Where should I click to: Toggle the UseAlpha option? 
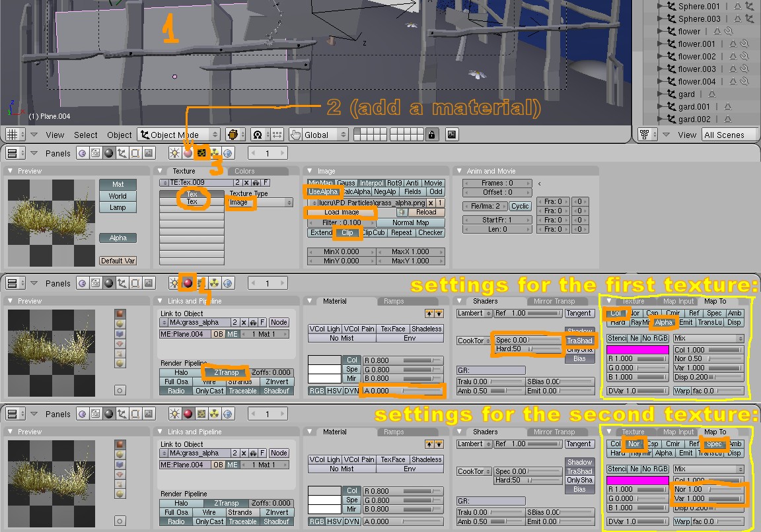click(x=323, y=192)
